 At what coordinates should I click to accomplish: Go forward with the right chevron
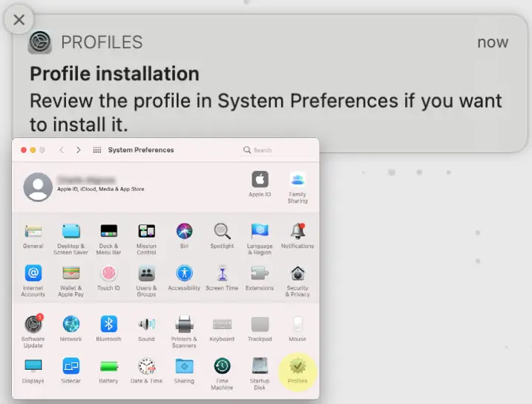(x=79, y=150)
